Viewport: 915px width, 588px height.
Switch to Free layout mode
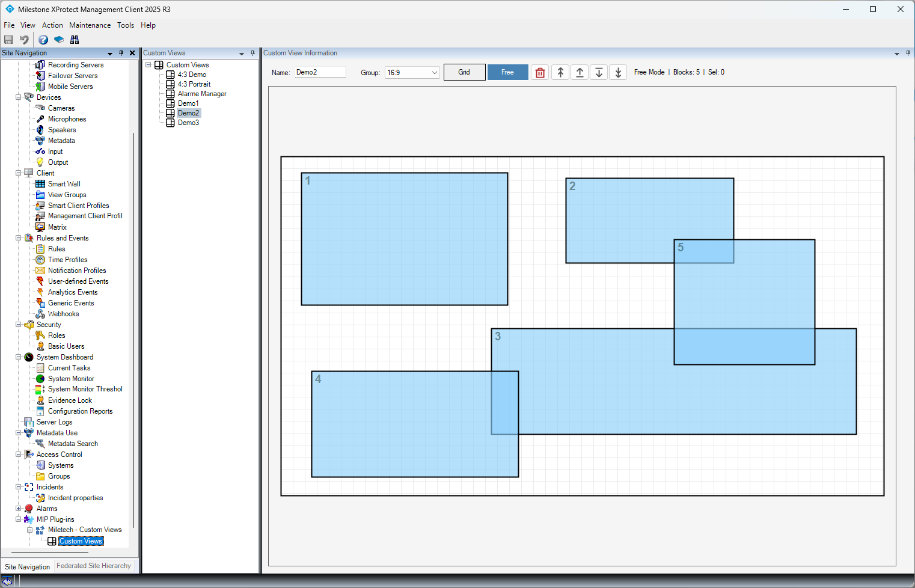click(x=507, y=72)
